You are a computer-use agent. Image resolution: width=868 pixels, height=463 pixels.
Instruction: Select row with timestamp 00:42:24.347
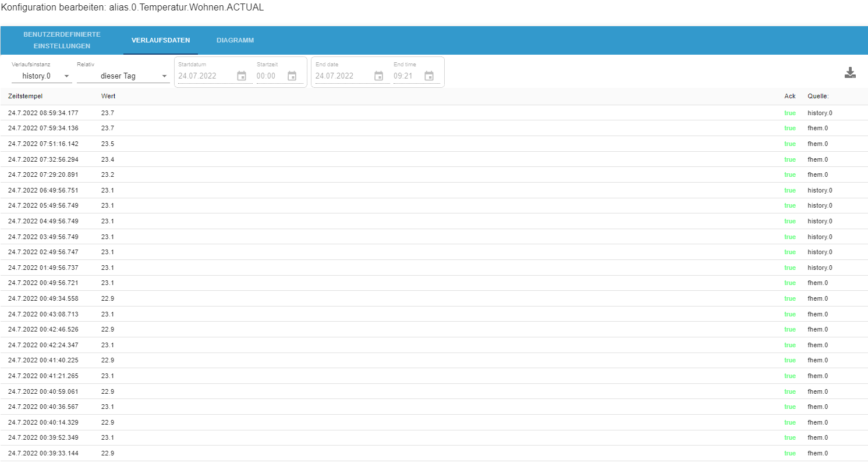coord(434,345)
